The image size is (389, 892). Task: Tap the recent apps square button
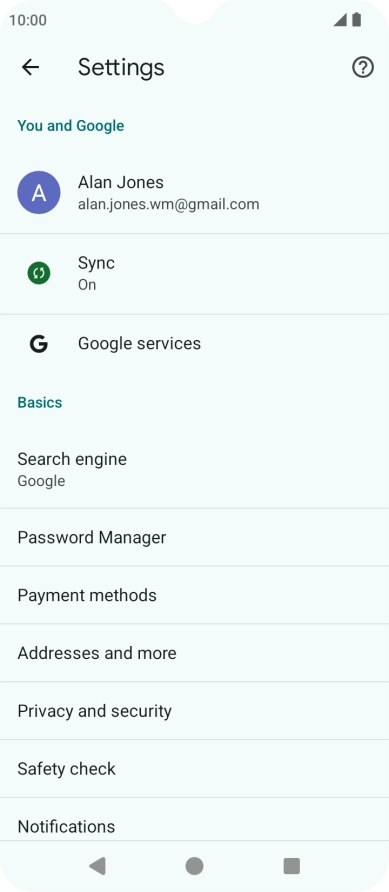click(x=292, y=866)
